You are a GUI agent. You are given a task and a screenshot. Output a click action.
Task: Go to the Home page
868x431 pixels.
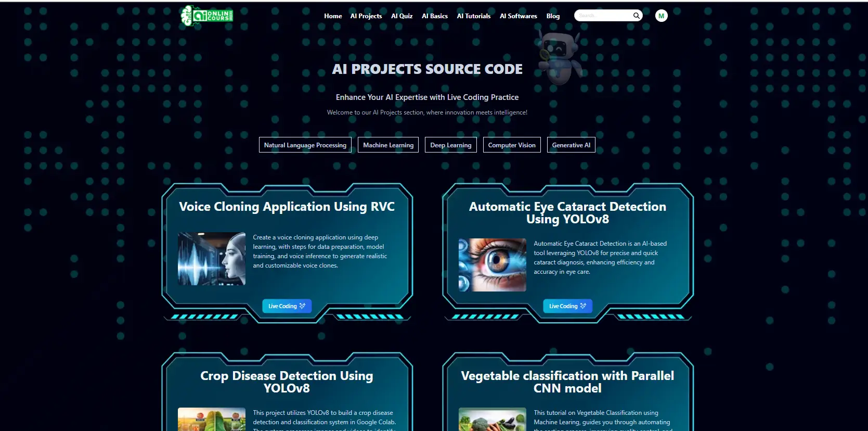click(x=333, y=16)
